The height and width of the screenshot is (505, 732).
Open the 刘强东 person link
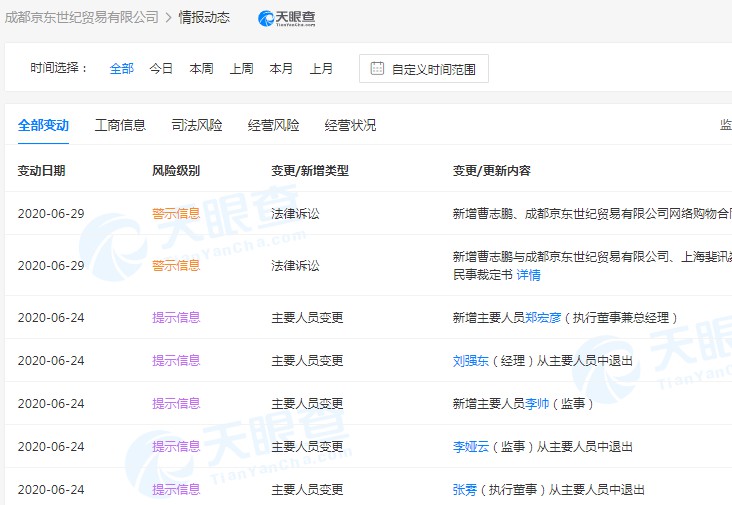471,361
